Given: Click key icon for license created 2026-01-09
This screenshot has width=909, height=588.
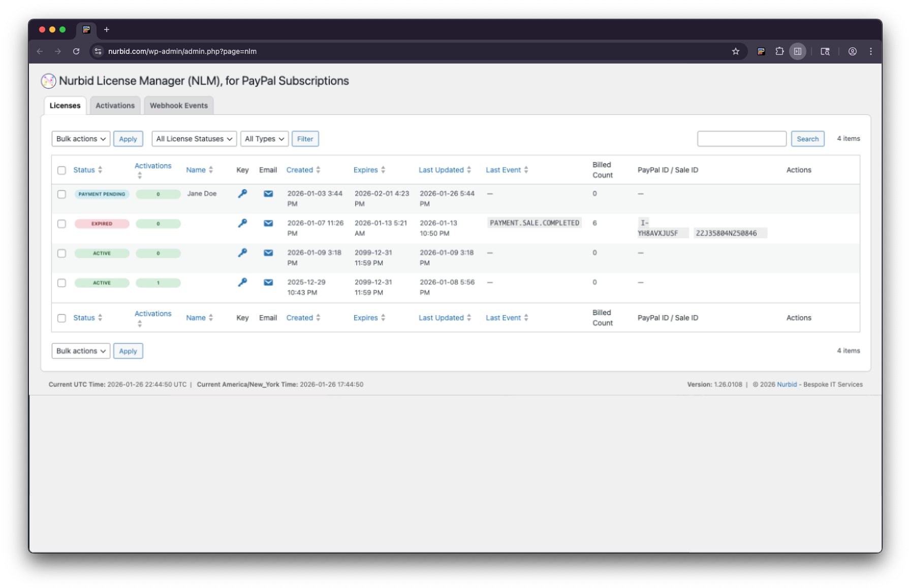Looking at the screenshot, I should click(x=242, y=253).
